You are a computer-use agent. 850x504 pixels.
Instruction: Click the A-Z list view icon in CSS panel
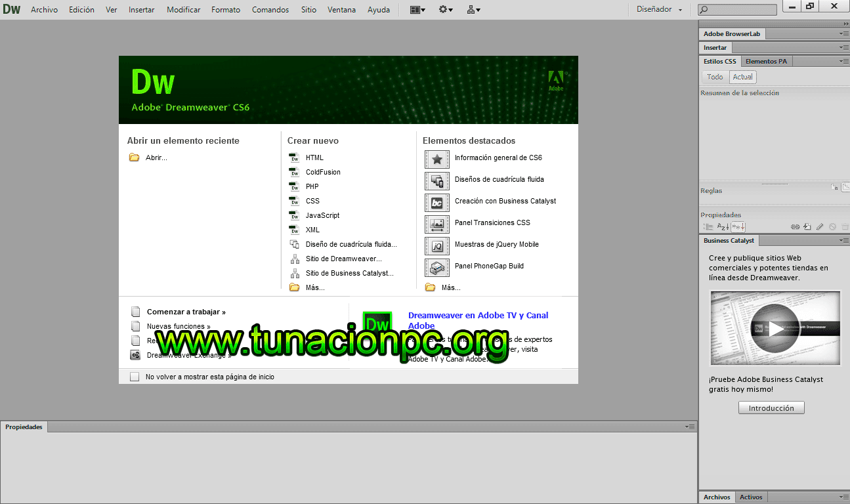click(x=722, y=226)
